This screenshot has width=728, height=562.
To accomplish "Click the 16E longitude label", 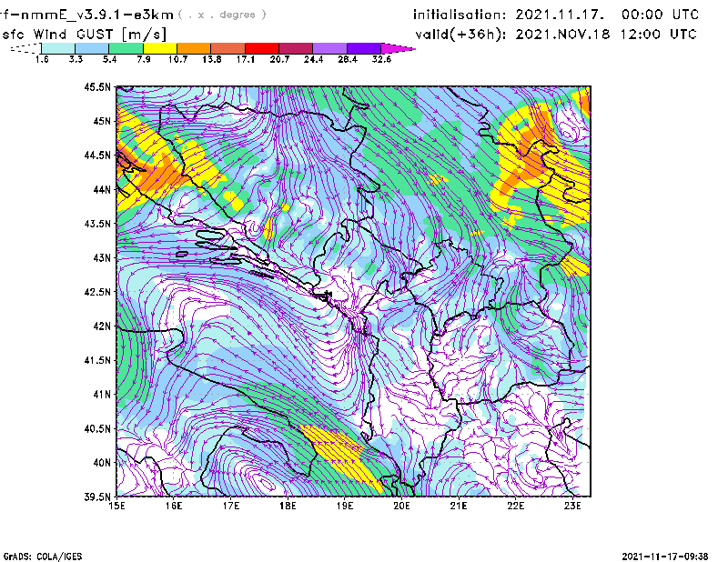I will [x=174, y=506].
